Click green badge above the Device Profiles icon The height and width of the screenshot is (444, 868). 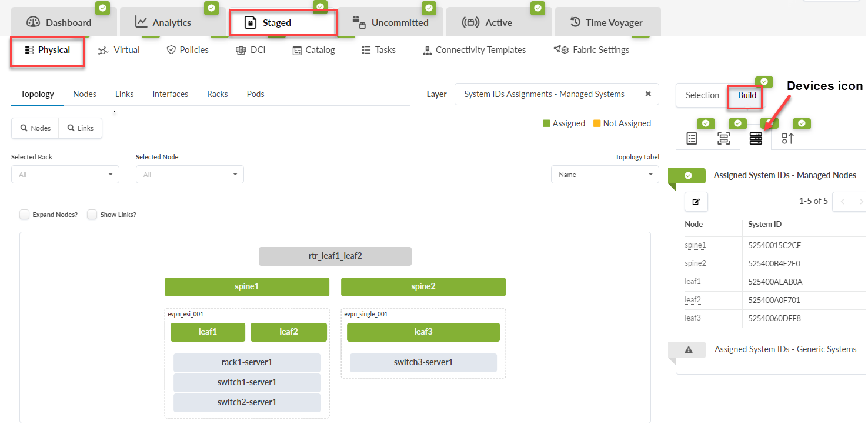[x=737, y=123]
